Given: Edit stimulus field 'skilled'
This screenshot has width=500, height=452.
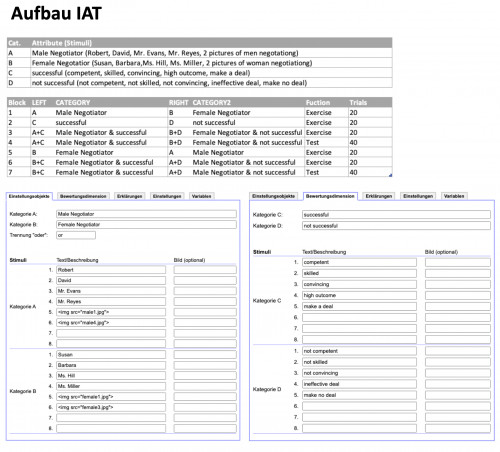Looking at the screenshot, I should (359, 273).
